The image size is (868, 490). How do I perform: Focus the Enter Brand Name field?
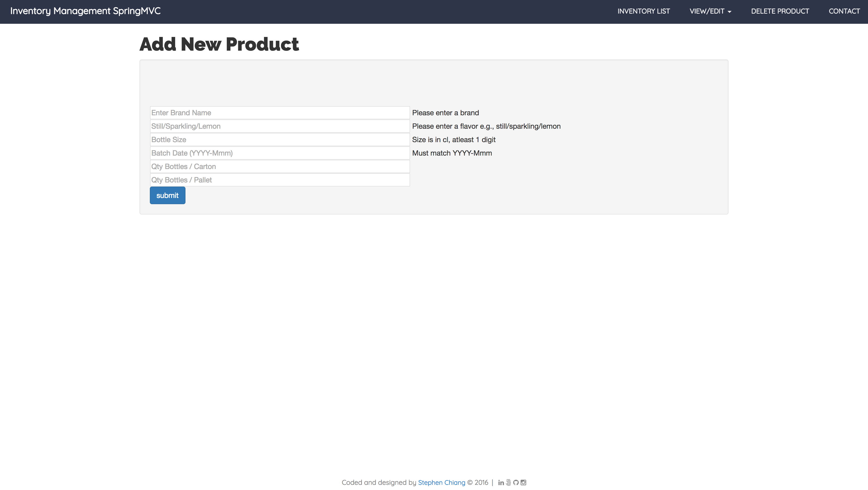click(280, 113)
